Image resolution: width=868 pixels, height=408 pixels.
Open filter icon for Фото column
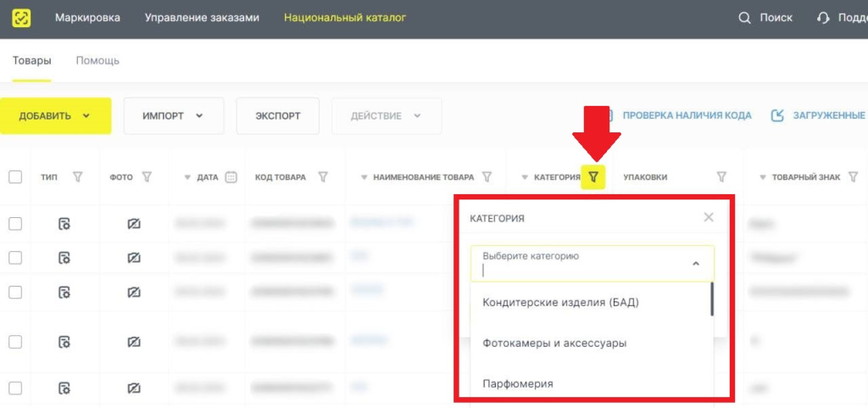tap(147, 177)
